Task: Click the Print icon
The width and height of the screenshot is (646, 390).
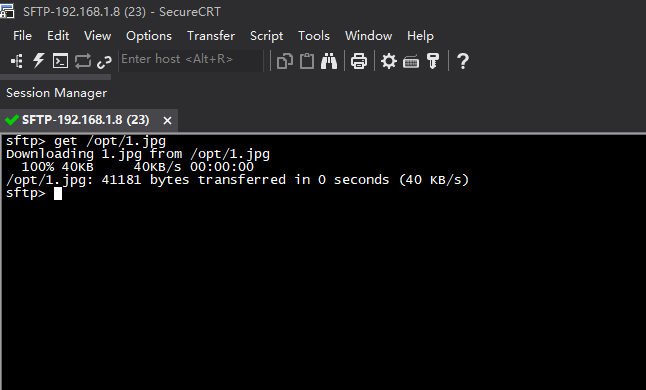Action: pos(359,61)
